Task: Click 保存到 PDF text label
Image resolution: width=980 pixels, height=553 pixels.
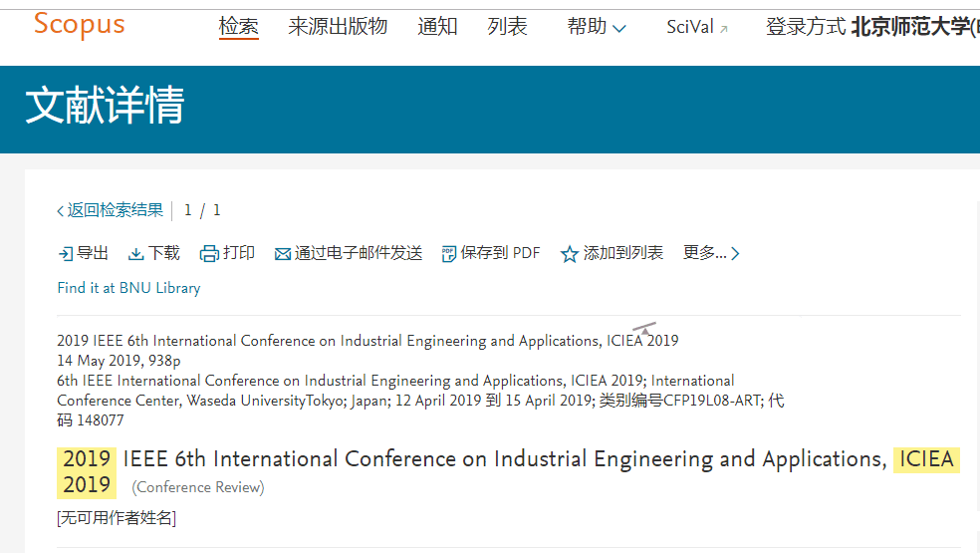Action: 500,253
